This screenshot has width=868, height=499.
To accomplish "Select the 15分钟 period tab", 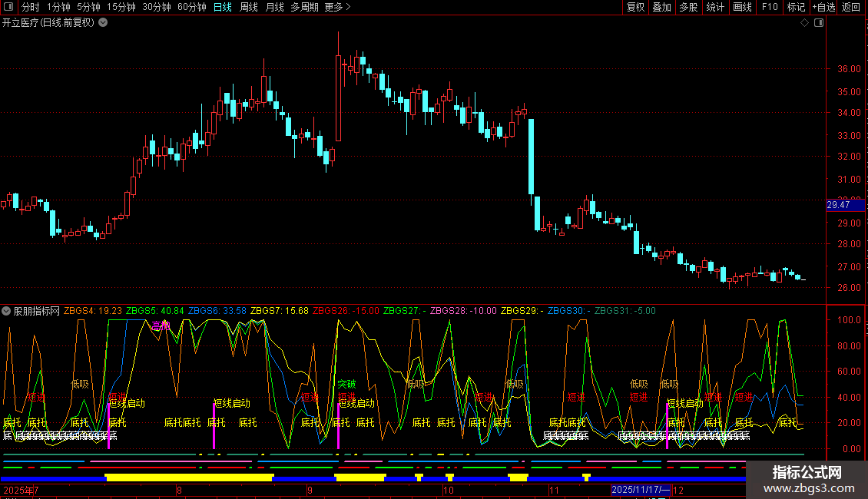I will click(121, 7).
